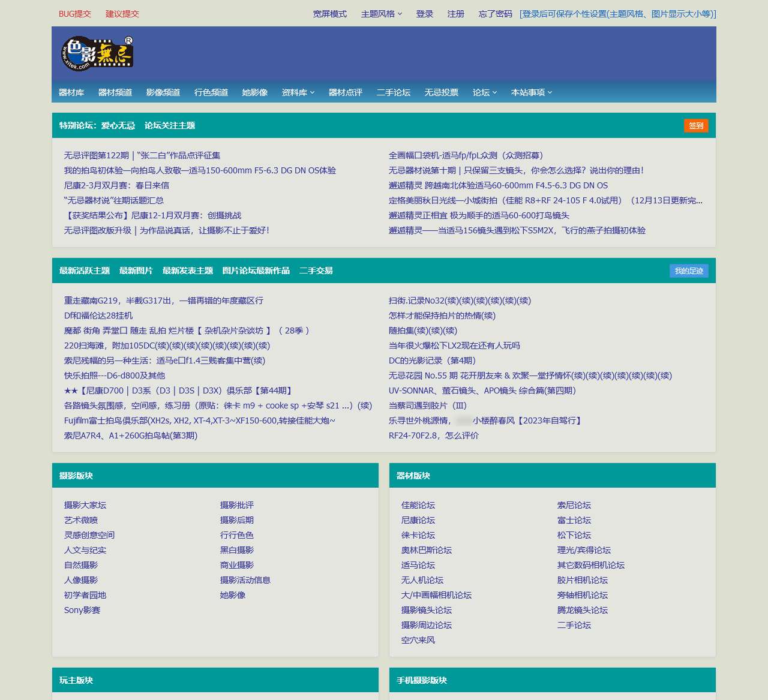Viewport: 768px width, 700px height.
Task: Switch to the 最新图片 tab
Action: point(136,271)
